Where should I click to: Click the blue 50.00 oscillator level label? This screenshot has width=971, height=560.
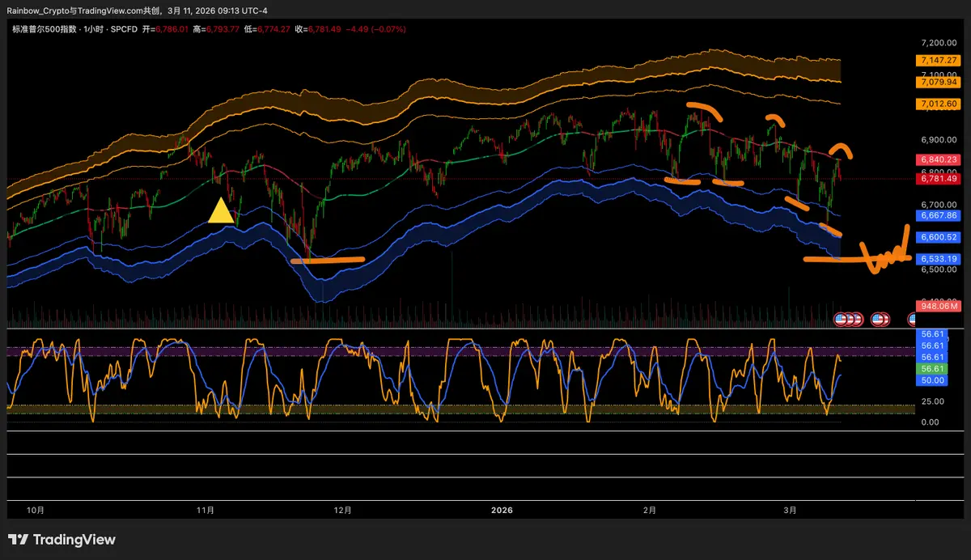[x=933, y=380]
